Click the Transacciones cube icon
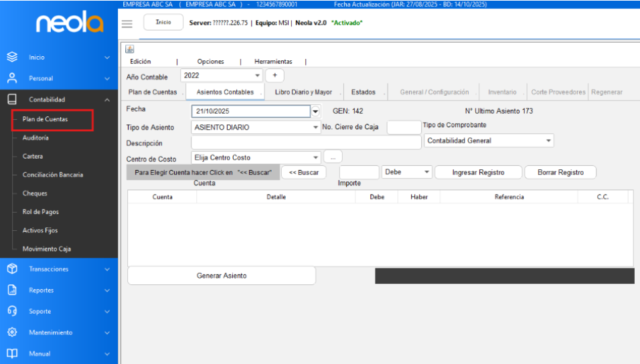This screenshot has width=640, height=364. tap(11, 269)
